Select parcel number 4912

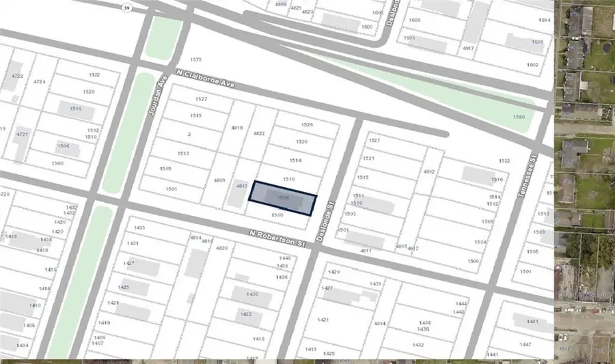[x=429, y=171]
